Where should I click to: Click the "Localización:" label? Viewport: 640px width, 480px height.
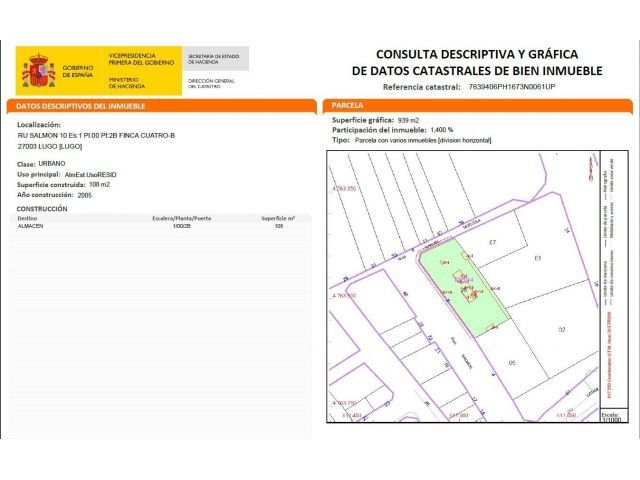point(39,125)
